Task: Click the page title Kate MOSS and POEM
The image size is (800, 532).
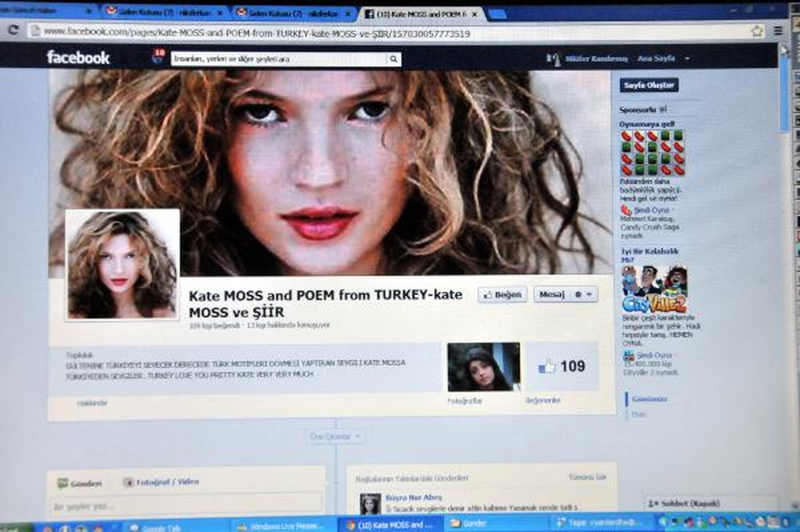Action: (x=326, y=303)
